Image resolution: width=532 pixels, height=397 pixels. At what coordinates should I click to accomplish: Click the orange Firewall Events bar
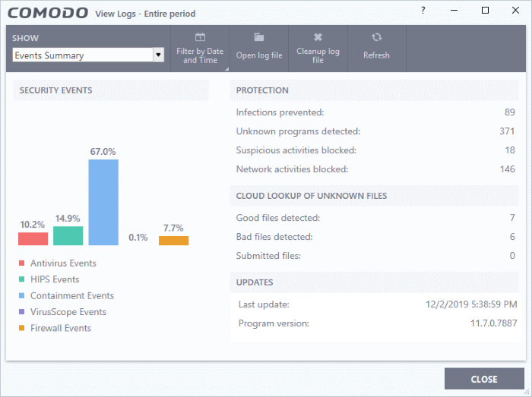coord(174,241)
